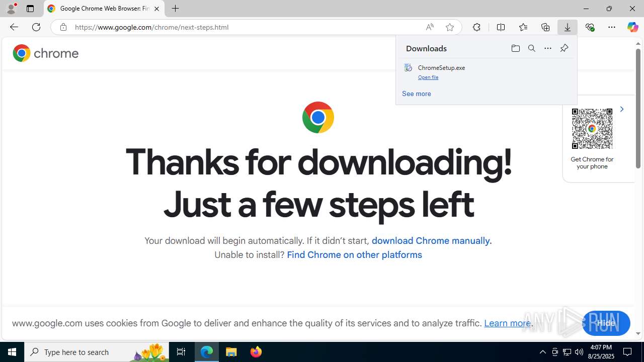Open the Extensions puzzle icon
The width and height of the screenshot is (644, 362).
[476, 27]
